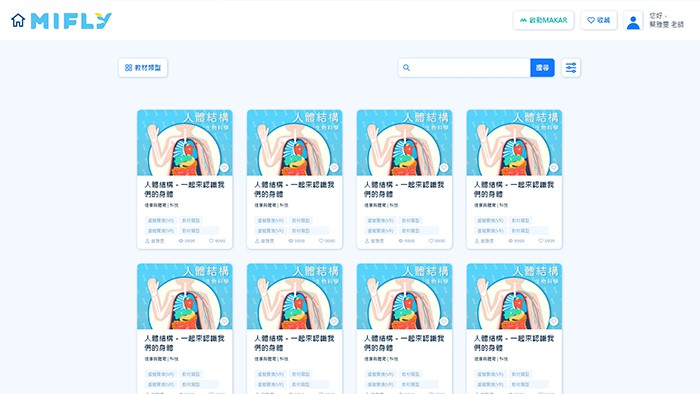Click author icon on fourth top-row card
The height and width of the screenshot is (394, 700).
[x=477, y=241]
